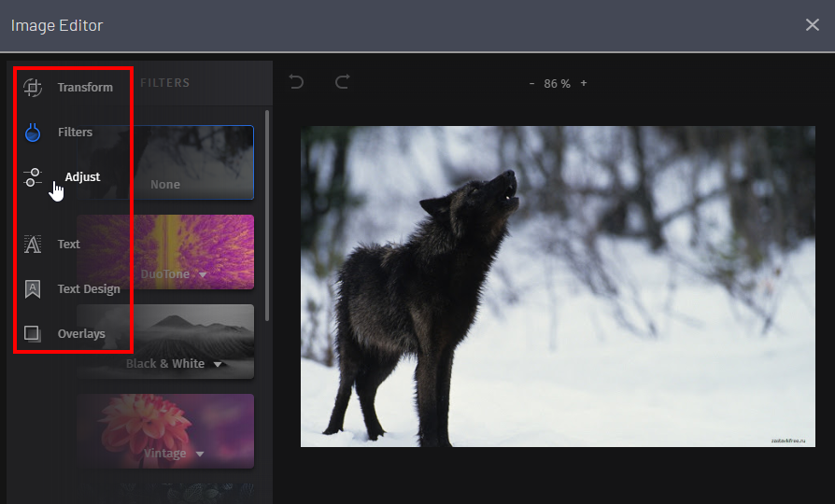
Task: Zoom out with the minus button
Action: [532, 83]
